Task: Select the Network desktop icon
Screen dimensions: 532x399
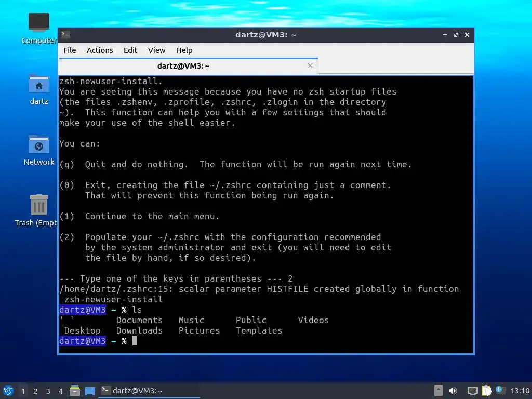Action: click(38, 150)
